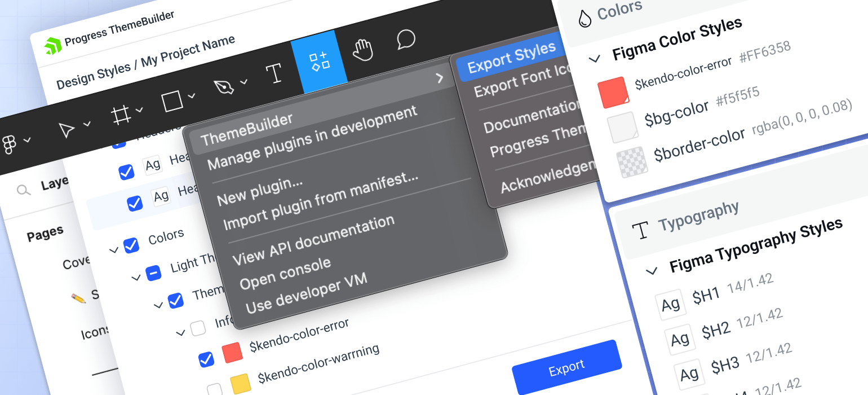Select the Comment tool
This screenshot has width=868, height=395.
point(406,39)
